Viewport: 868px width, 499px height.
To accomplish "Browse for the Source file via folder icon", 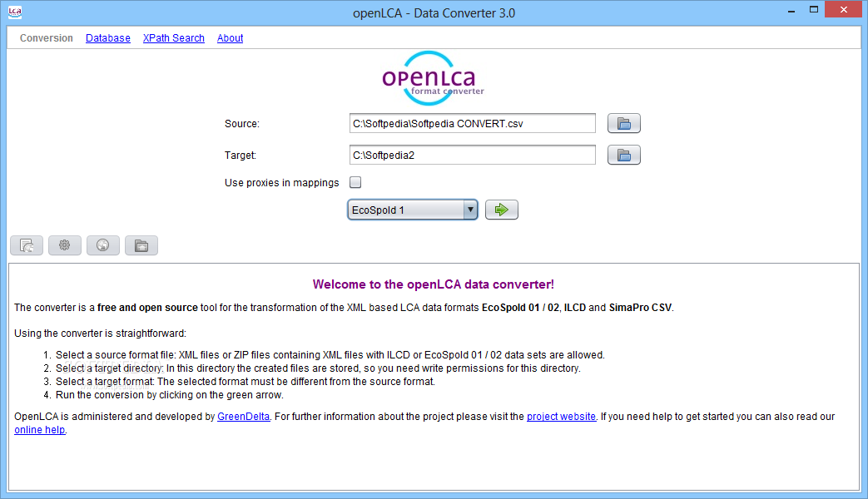I will click(x=624, y=123).
